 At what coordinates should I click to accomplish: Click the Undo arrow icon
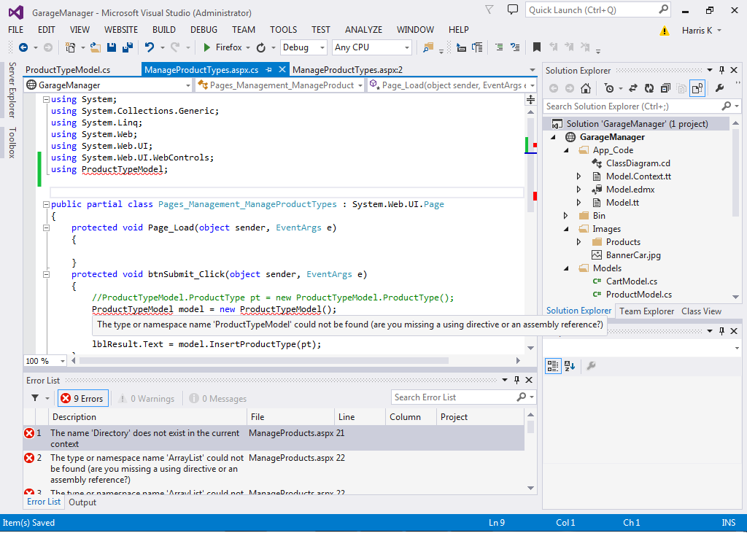point(150,47)
